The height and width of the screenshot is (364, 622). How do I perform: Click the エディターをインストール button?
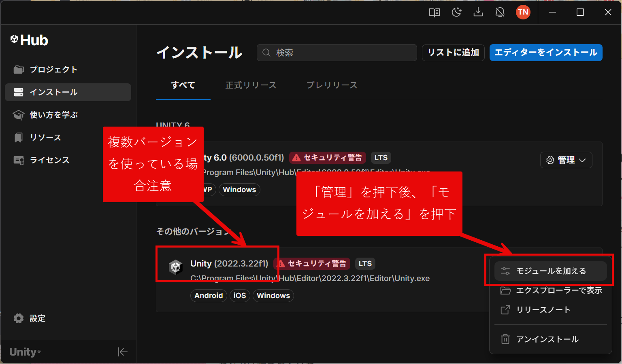[x=545, y=53]
